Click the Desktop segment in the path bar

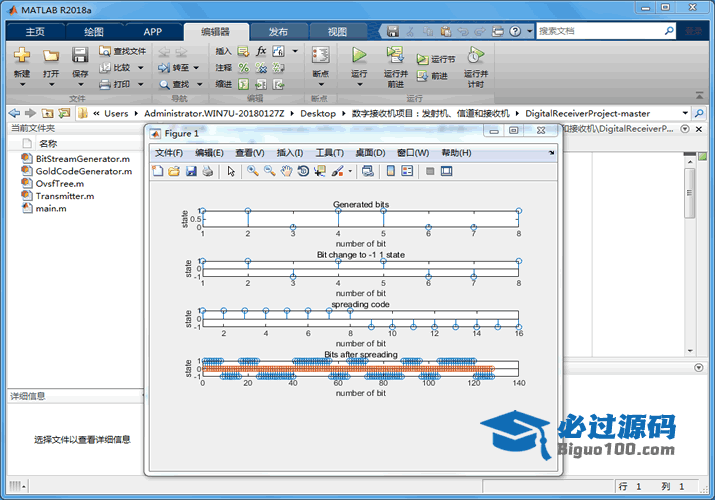[x=318, y=113]
